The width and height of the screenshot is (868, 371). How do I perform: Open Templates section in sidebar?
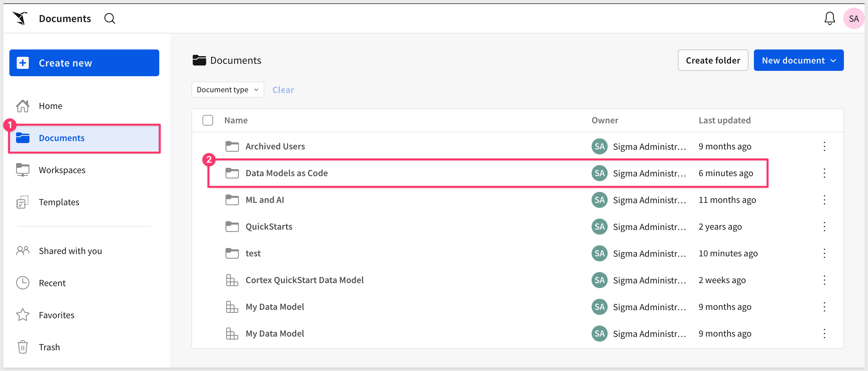click(59, 202)
